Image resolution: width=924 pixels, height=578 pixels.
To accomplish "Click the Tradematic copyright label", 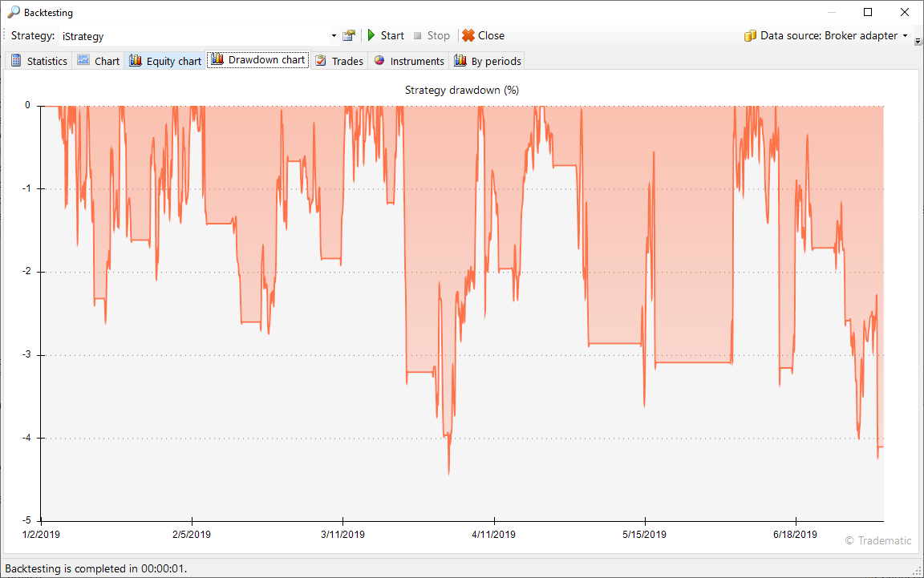I will (878, 540).
